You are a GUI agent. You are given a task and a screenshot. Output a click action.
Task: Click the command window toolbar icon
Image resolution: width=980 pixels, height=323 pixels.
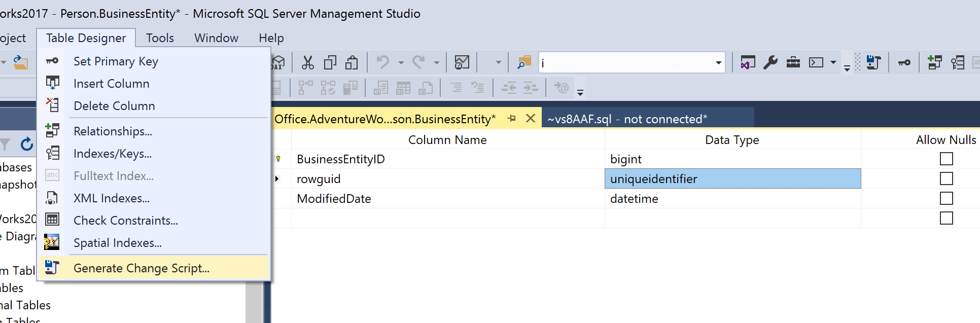pos(816,62)
